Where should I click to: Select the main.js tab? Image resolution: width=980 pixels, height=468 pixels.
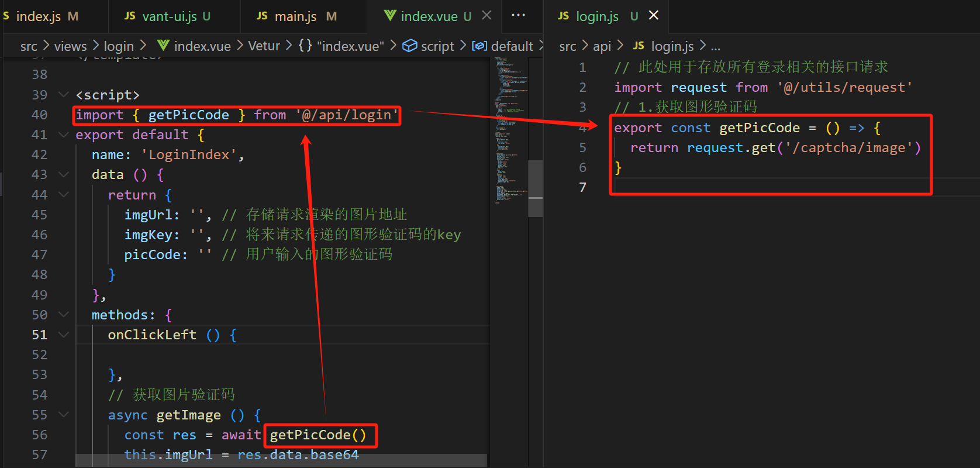296,16
